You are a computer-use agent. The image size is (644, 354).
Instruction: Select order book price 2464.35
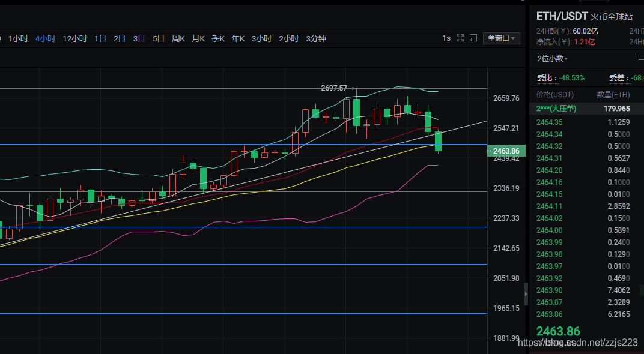[x=550, y=122]
